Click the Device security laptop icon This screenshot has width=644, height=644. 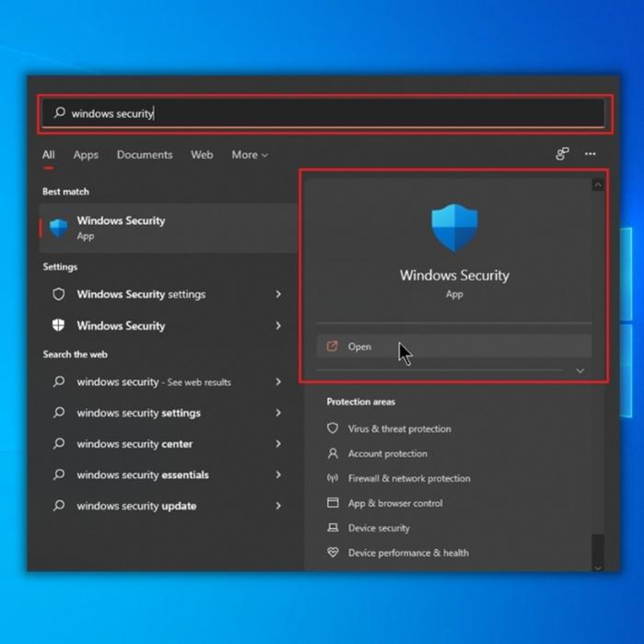click(x=333, y=528)
